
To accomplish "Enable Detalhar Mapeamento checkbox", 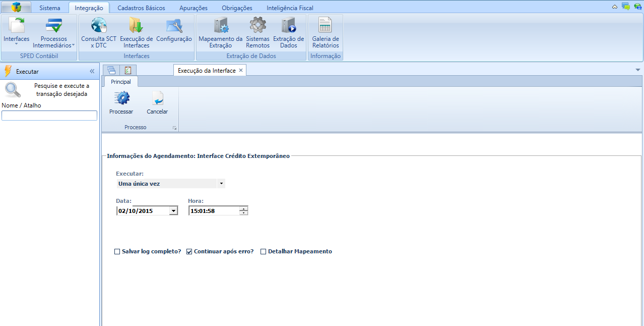I will pos(263,251).
